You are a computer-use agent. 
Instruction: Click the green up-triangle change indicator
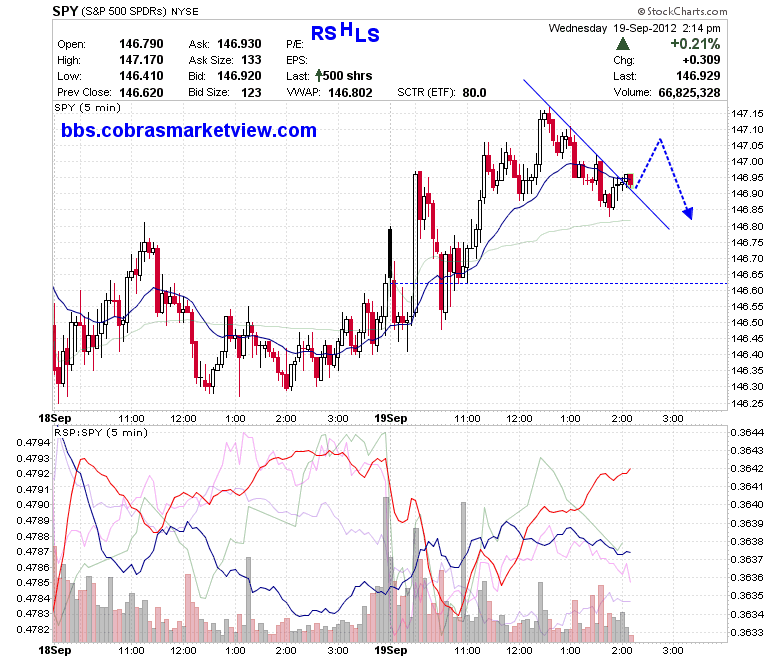click(x=622, y=44)
